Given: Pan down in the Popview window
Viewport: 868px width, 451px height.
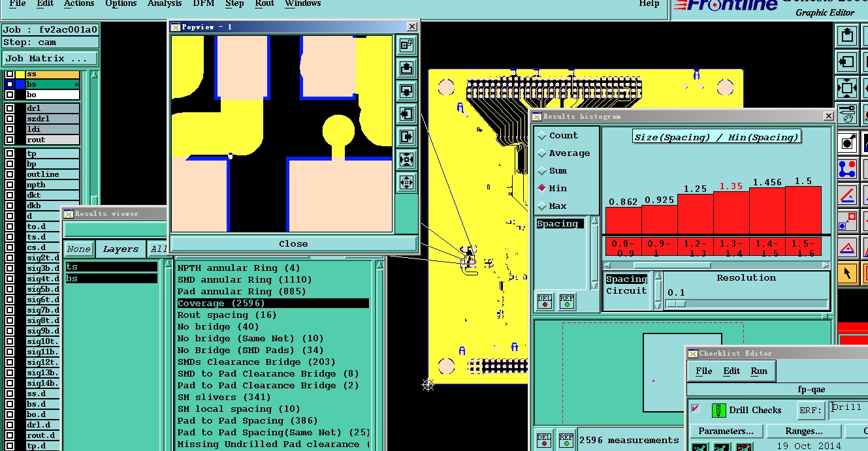Looking at the screenshot, I should [x=406, y=91].
